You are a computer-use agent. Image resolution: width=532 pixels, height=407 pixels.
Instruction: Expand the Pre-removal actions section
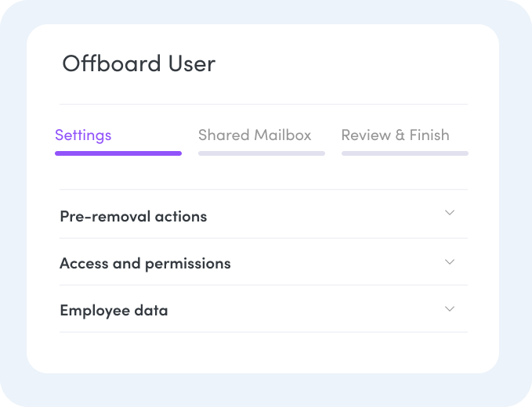pyautogui.click(x=263, y=216)
